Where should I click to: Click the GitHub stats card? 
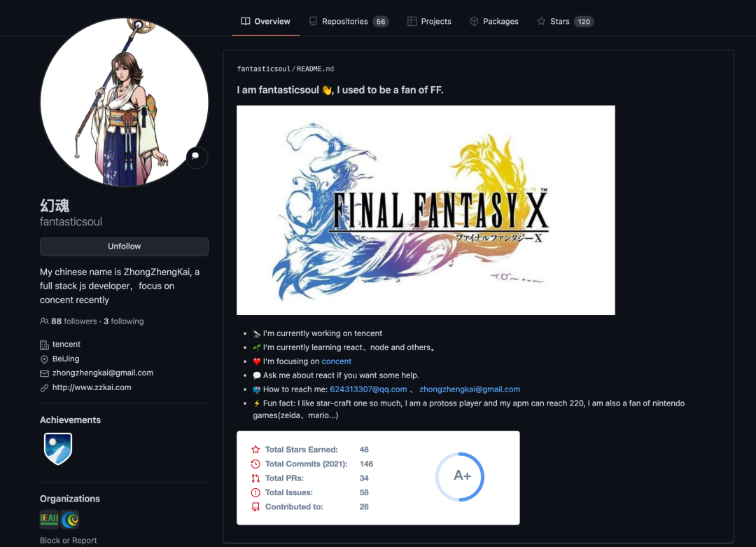[378, 478]
